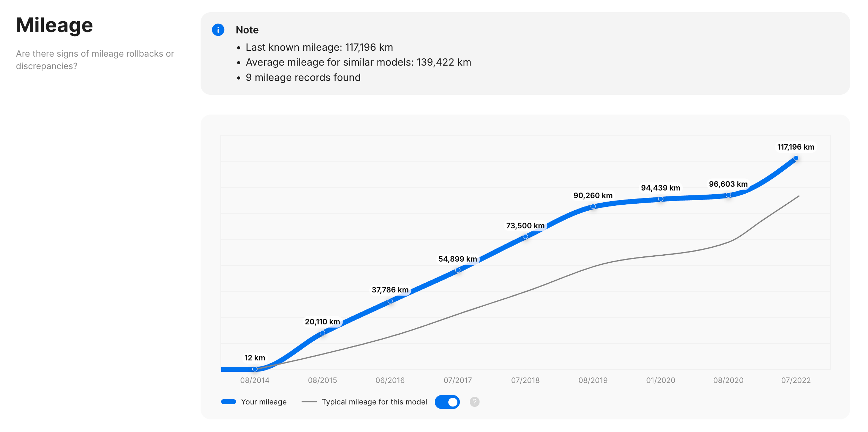The height and width of the screenshot is (432, 868).
Task: Click Typical mileage for this model label
Action: point(374,402)
